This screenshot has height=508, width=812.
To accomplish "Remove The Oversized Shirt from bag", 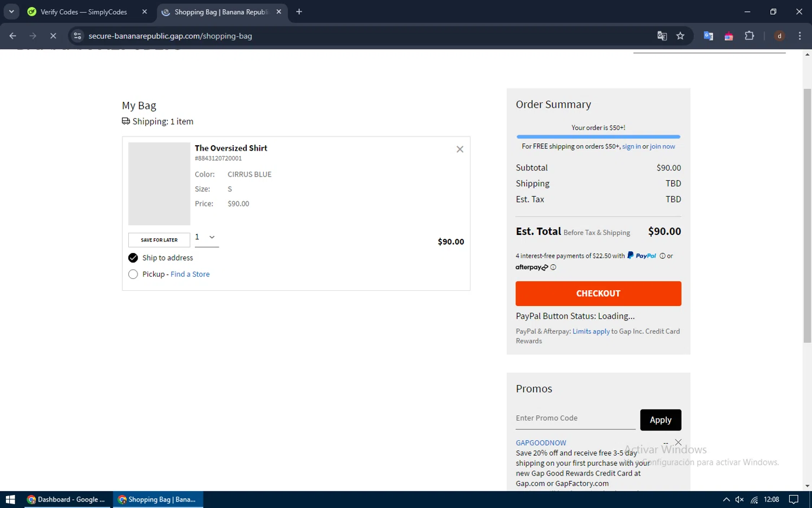I will pyautogui.click(x=460, y=149).
